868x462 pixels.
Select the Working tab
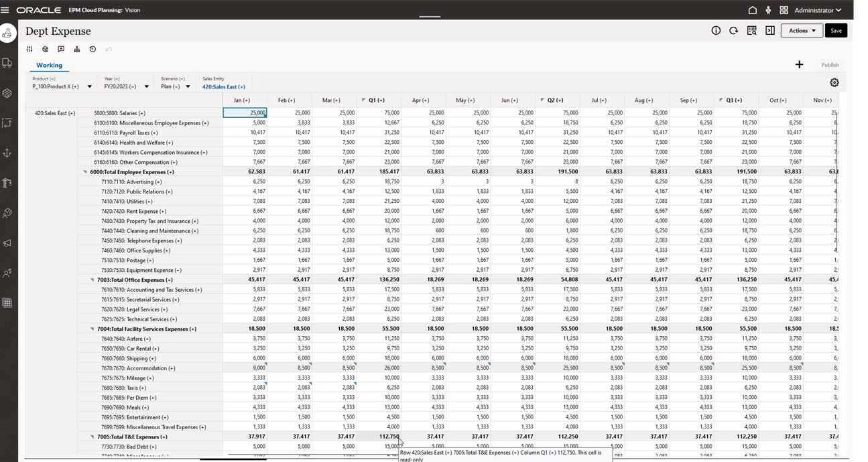tap(49, 65)
